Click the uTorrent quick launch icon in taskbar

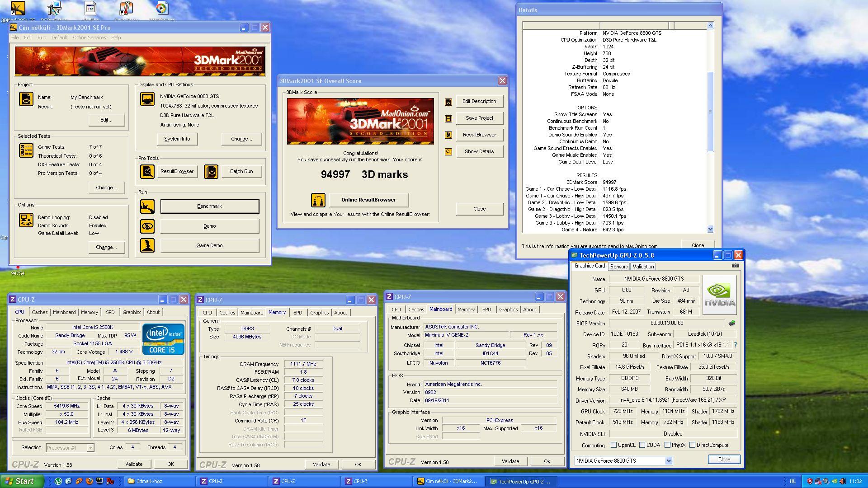(58, 481)
